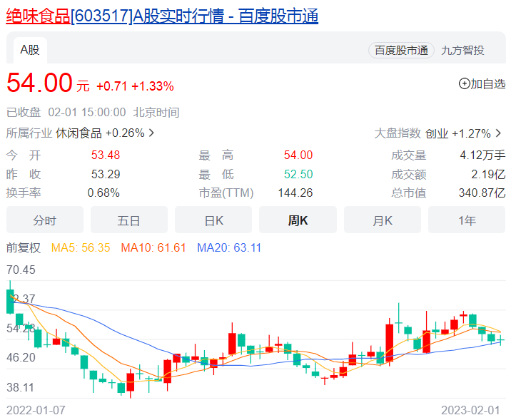The width and height of the screenshot is (511, 420).
Task: Click the MA20: 63.11 indicator
Action: point(229,247)
